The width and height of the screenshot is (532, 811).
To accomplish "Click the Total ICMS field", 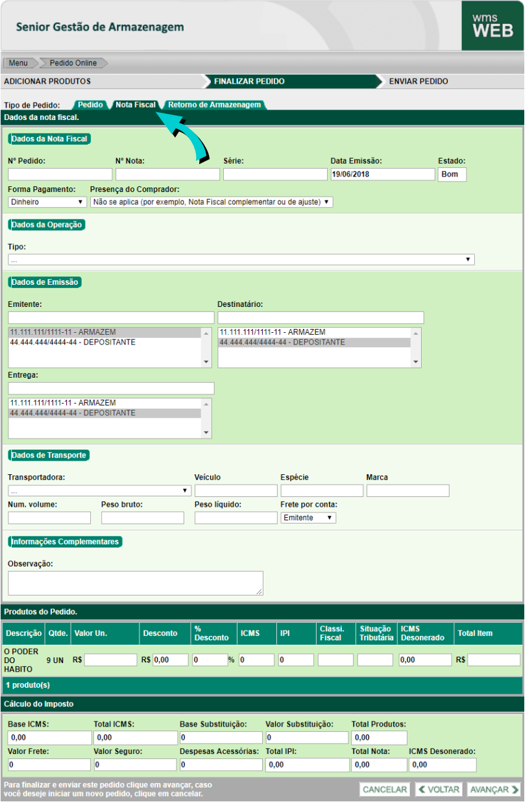I will point(135,738).
